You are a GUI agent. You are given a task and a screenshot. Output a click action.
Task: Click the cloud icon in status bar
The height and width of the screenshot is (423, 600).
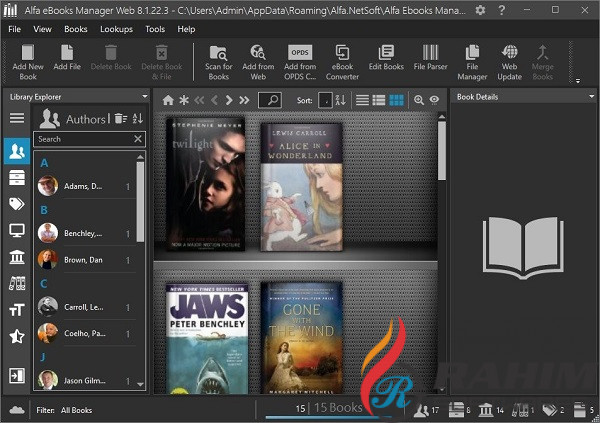point(17,410)
